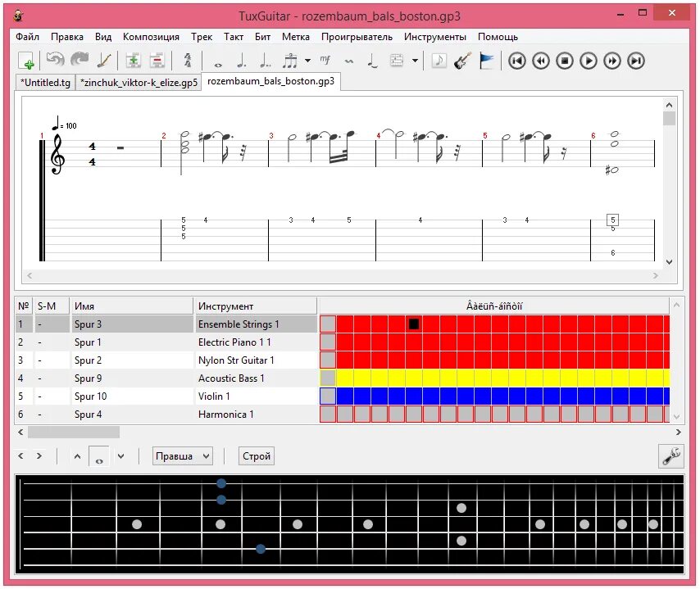
Task: Go to the previous measure
Action: [x=541, y=61]
